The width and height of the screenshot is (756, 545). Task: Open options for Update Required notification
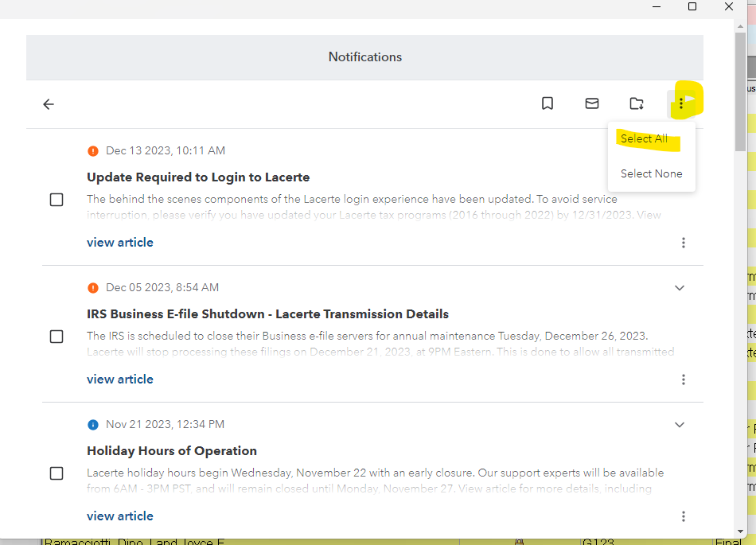(684, 243)
